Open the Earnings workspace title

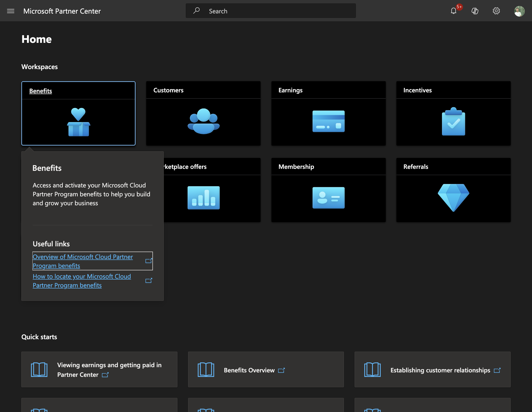coord(290,90)
